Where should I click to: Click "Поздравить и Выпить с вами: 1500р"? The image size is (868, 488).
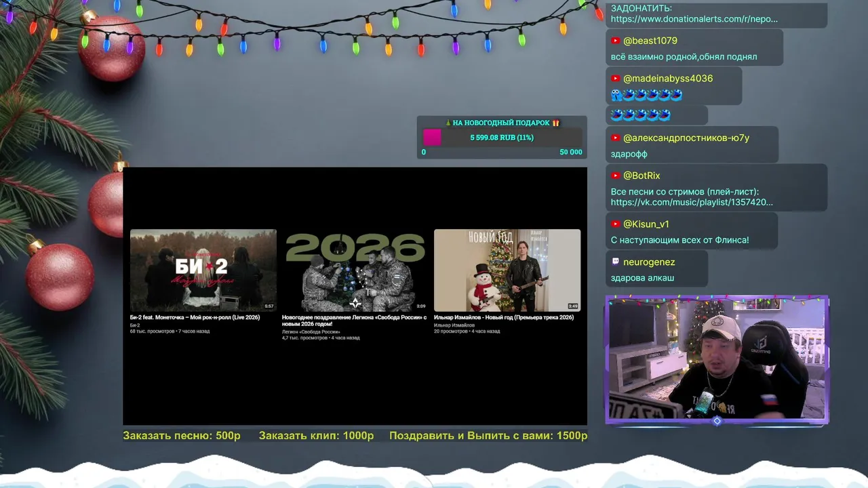(x=488, y=436)
